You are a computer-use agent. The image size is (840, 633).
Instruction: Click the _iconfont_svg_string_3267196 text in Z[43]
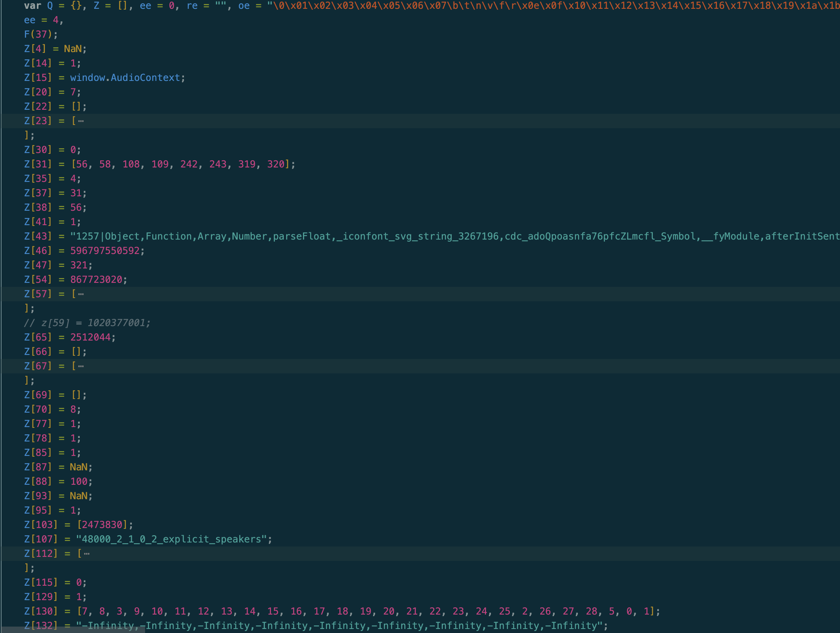coord(417,236)
